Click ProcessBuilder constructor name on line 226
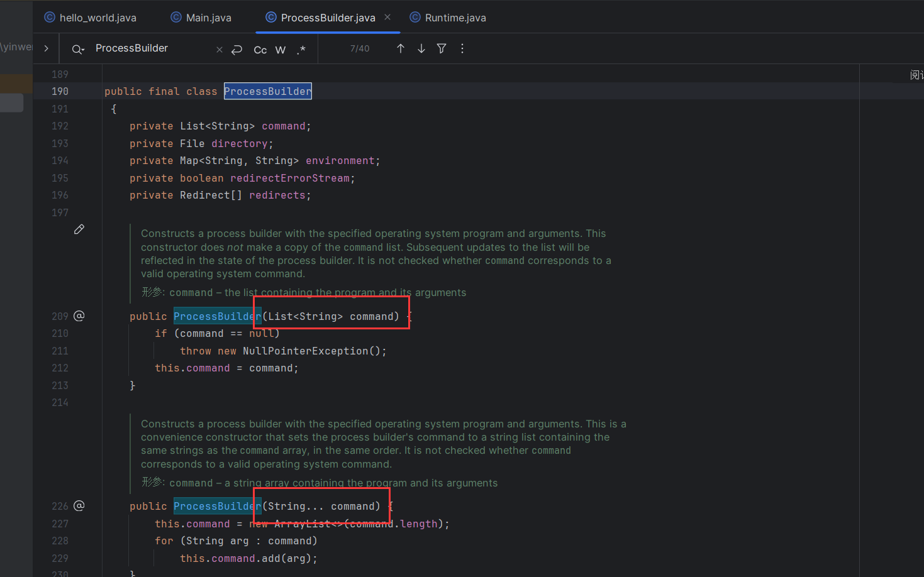This screenshot has height=577, width=924. (218, 506)
